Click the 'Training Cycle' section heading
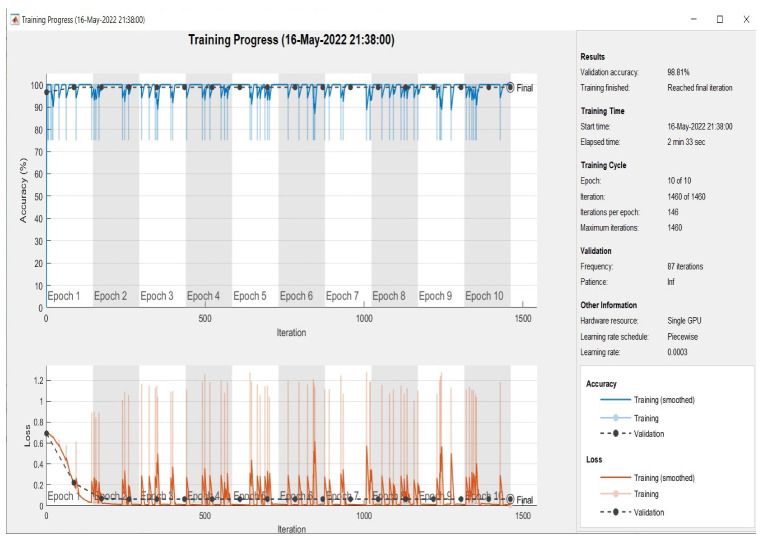Screen dimensions: 762x539 (603, 165)
